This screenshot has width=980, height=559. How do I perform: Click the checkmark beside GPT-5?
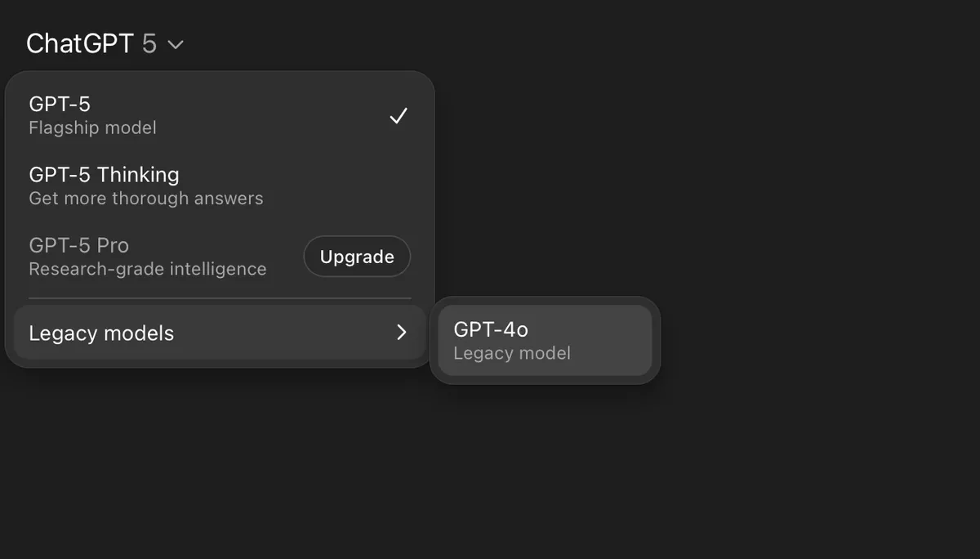[398, 116]
